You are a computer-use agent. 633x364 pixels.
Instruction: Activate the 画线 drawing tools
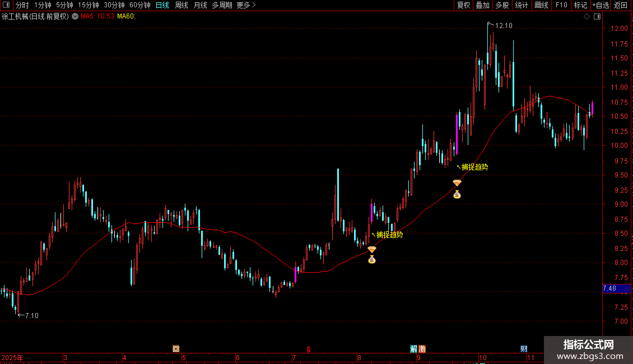(x=541, y=5)
